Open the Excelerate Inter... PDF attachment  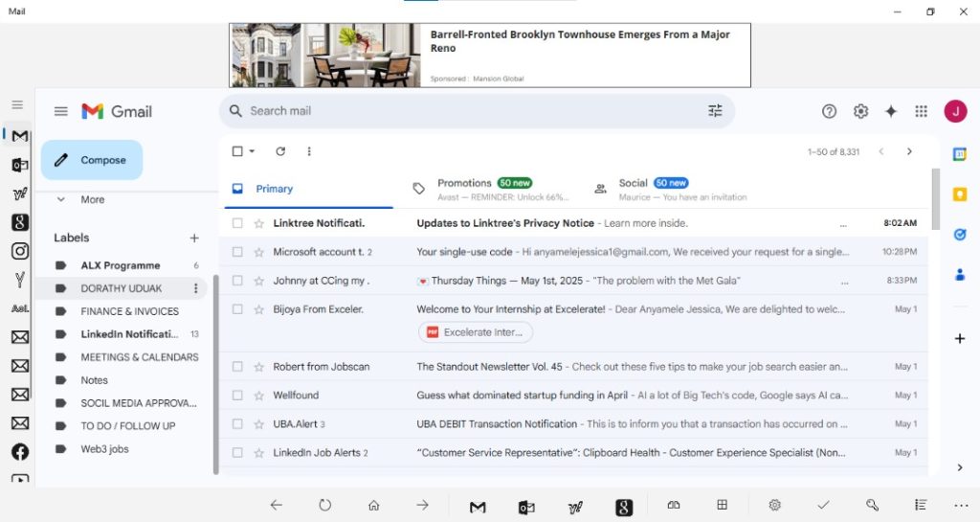click(476, 332)
